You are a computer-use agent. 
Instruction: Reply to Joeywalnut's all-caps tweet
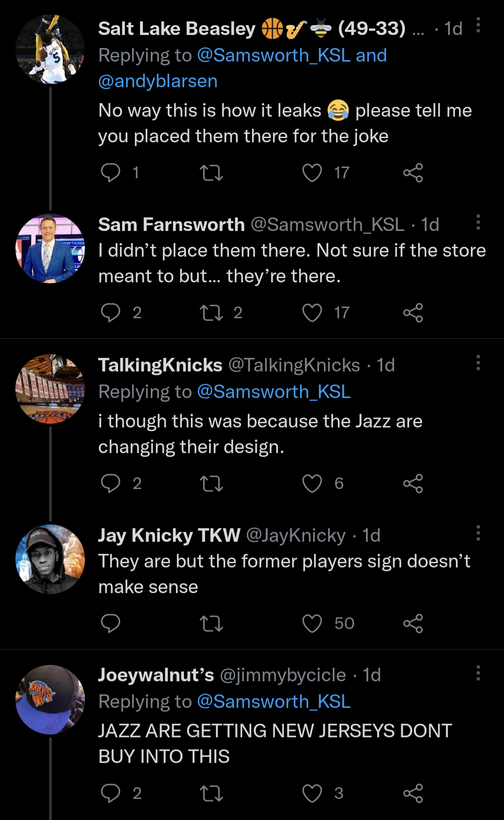point(111,793)
